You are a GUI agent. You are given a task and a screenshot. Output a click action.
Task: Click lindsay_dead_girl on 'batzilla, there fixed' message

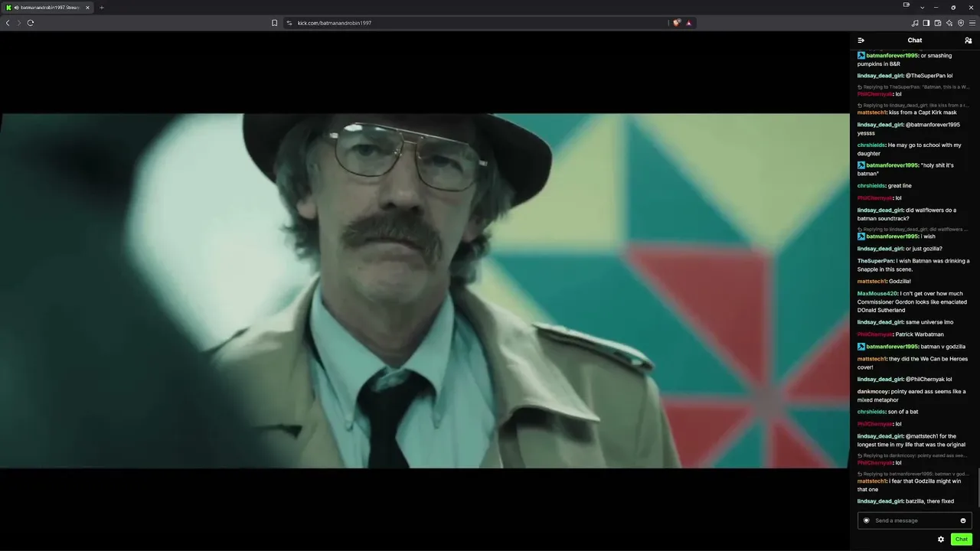tap(880, 501)
